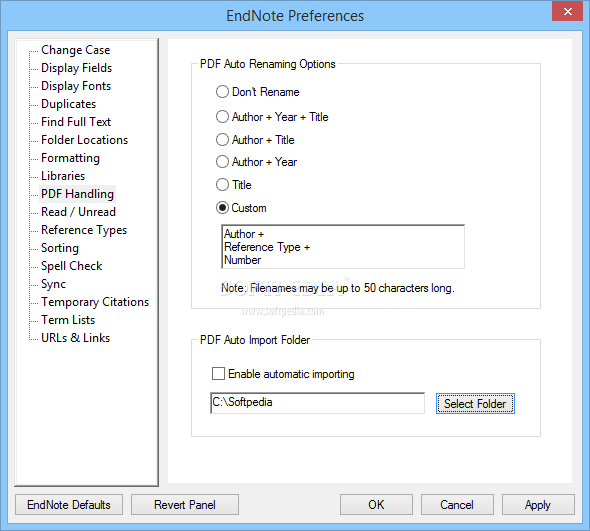
Task: Apply the preference changes
Action: point(538,505)
